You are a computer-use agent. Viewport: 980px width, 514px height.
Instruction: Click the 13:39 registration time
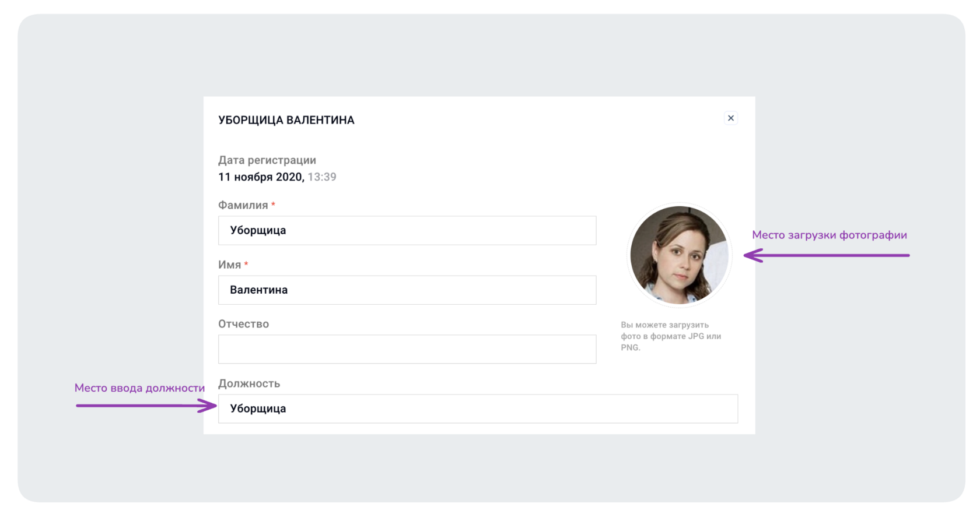[322, 177]
